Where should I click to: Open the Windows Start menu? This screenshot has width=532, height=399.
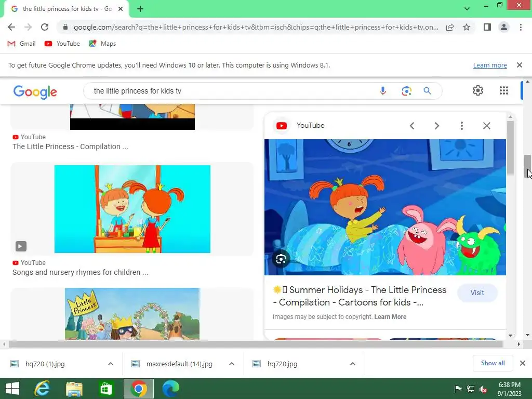click(12, 389)
